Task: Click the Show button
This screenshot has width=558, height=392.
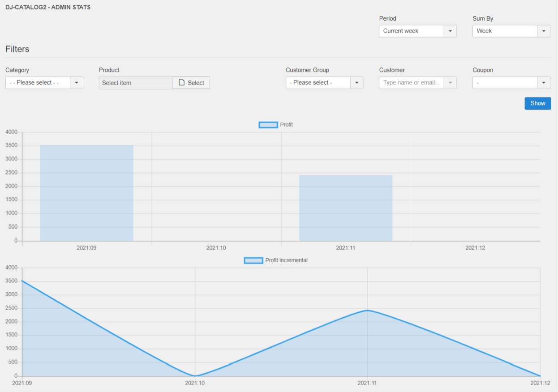Action: 538,103
